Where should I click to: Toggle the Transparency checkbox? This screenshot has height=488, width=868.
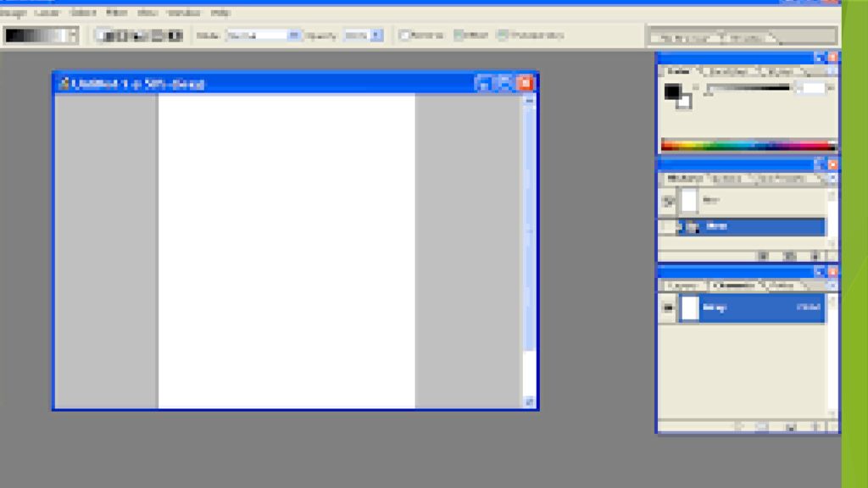point(503,36)
